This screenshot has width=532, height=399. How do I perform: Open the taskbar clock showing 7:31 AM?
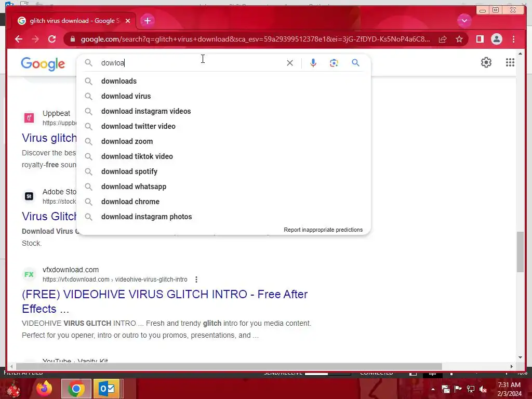[509, 389]
